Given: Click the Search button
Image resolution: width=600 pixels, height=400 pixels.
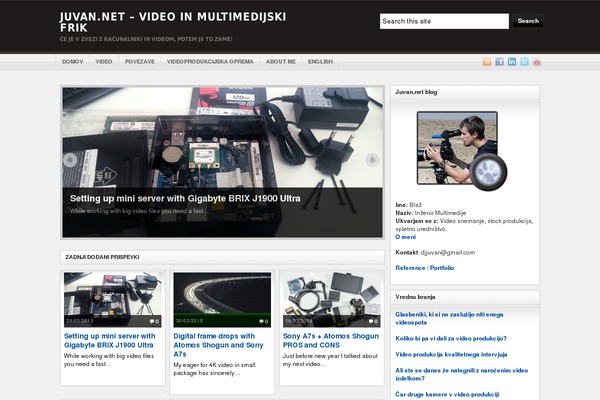Looking at the screenshot, I should click(x=528, y=21).
